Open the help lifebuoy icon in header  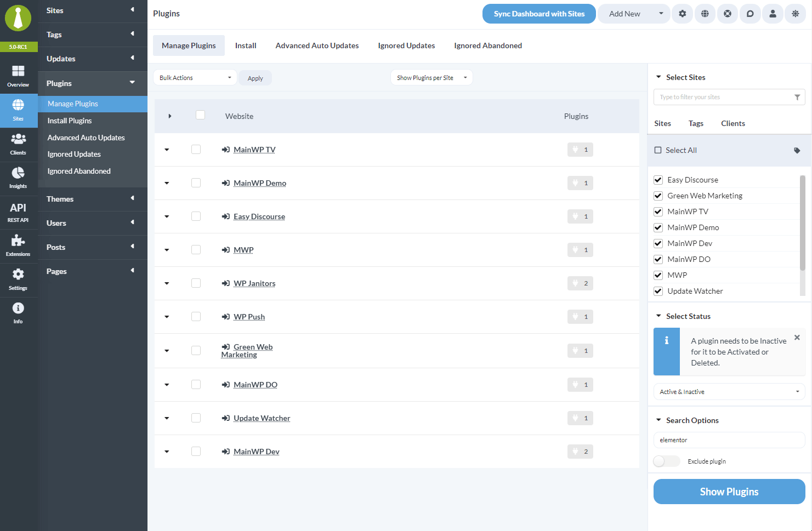[x=728, y=13]
